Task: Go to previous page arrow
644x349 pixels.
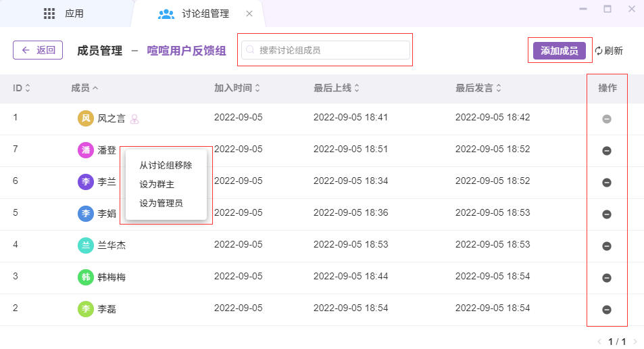Action: point(599,342)
